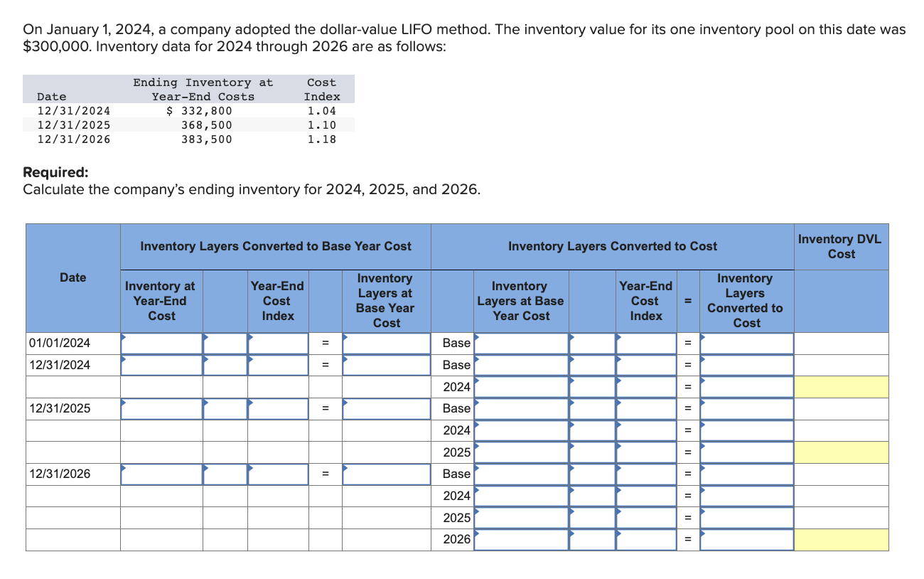924x579 pixels.
Task: Open operator cell after Inventory at Year-End Cost, worksheet 12/31/2025 row
Action: pos(225,408)
